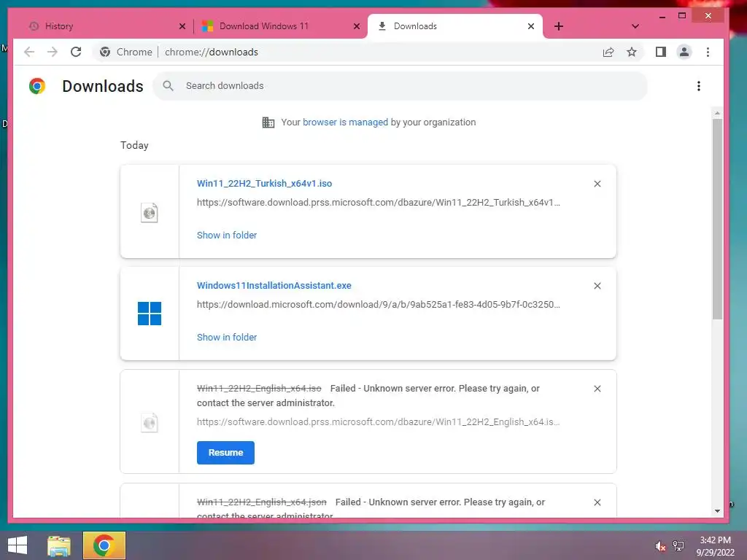Screen dimensions: 747x560
Task: Click the Chrome logo beside Downloads title
Action: point(37,86)
